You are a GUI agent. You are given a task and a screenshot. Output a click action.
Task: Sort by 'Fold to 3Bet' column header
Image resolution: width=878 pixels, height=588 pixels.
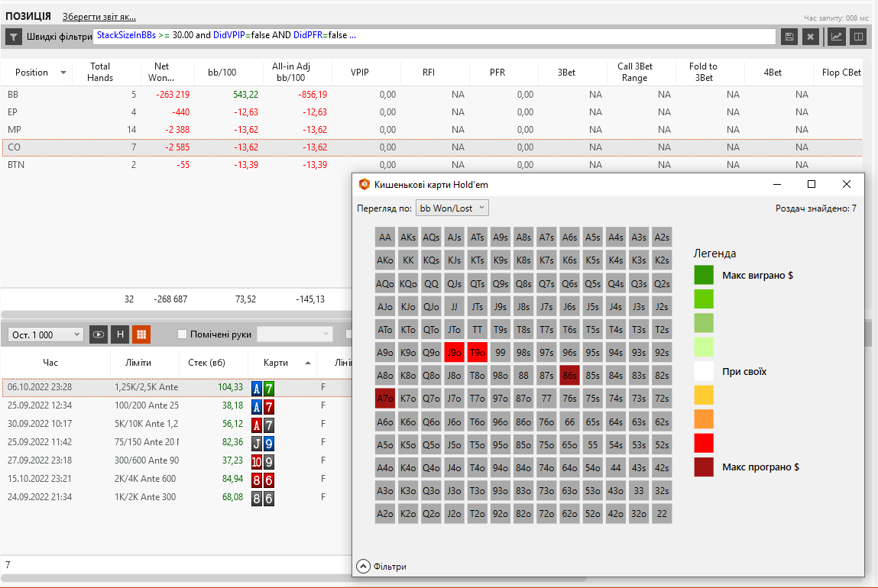[703, 73]
